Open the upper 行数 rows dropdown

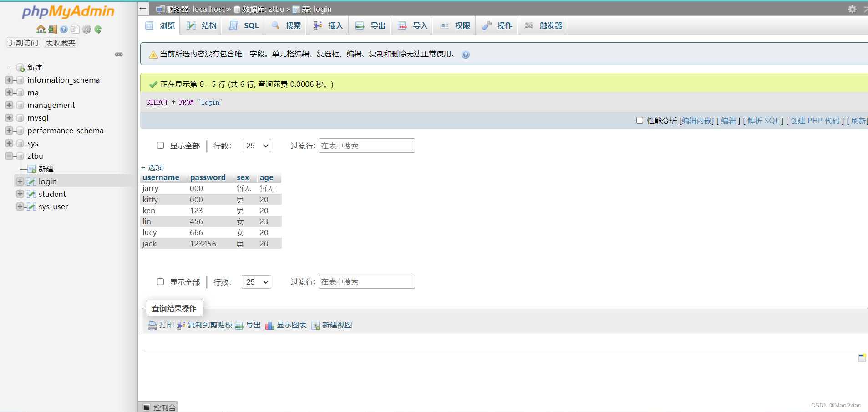pos(256,146)
